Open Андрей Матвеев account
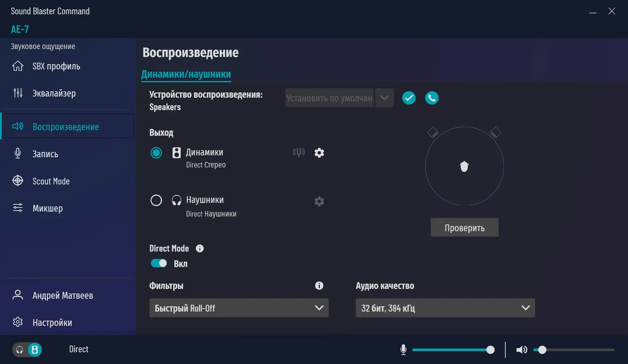Viewport: 628px width, 364px height. click(x=68, y=295)
